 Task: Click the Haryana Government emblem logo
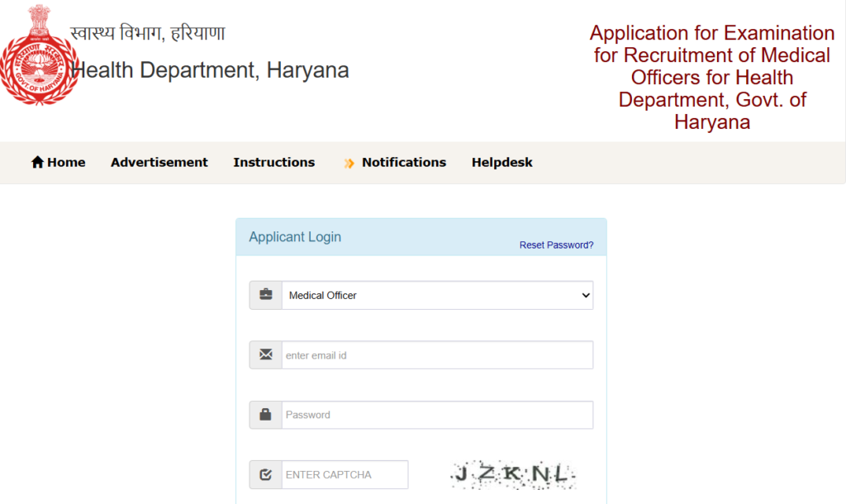[x=41, y=62]
